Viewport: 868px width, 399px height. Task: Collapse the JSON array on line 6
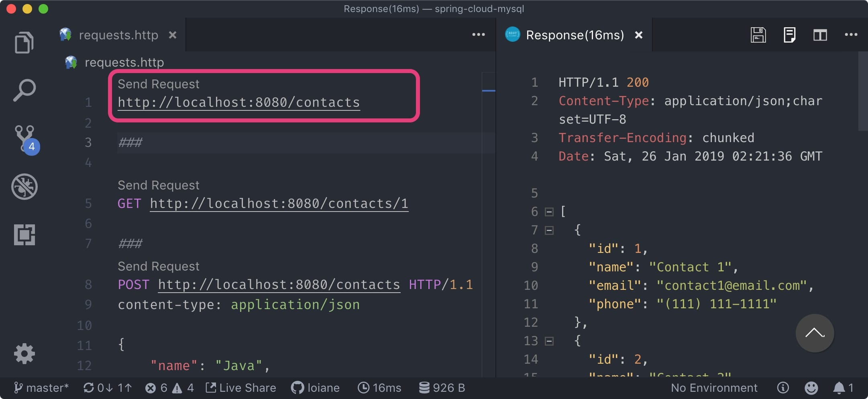(x=549, y=212)
